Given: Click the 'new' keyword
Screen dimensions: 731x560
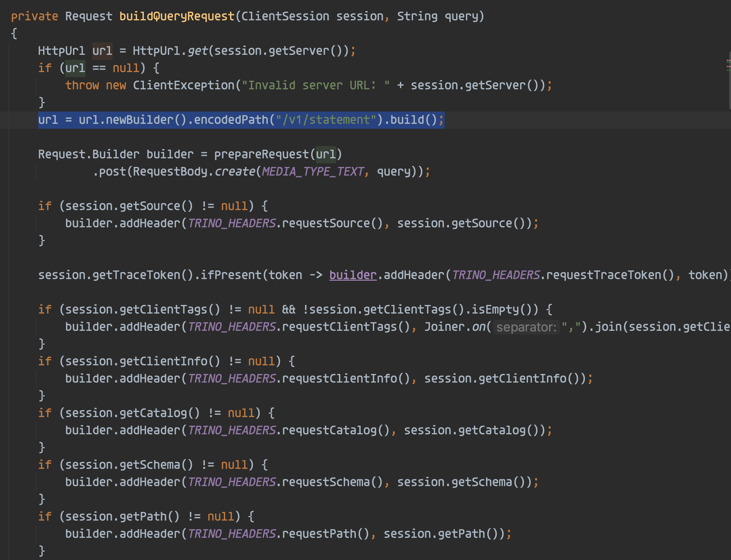Looking at the screenshot, I should [x=115, y=85].
